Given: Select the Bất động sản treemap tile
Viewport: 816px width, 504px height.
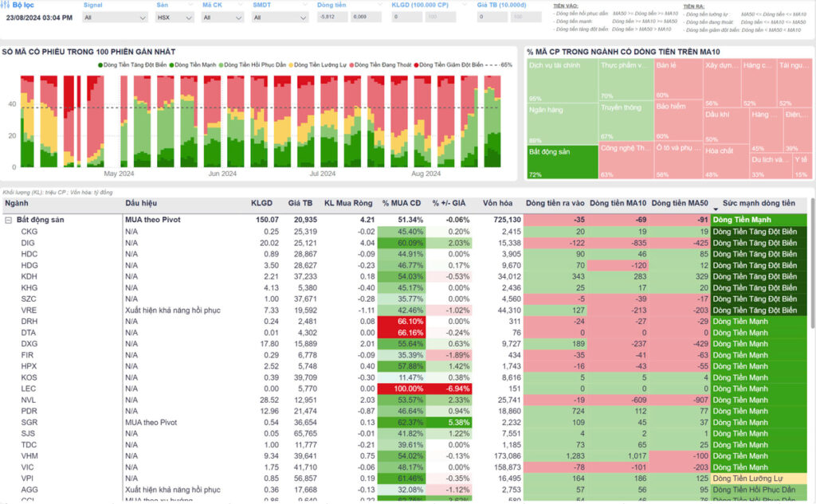Looking at the screenshot, I should pyautogui.click(x=563, y=162).
